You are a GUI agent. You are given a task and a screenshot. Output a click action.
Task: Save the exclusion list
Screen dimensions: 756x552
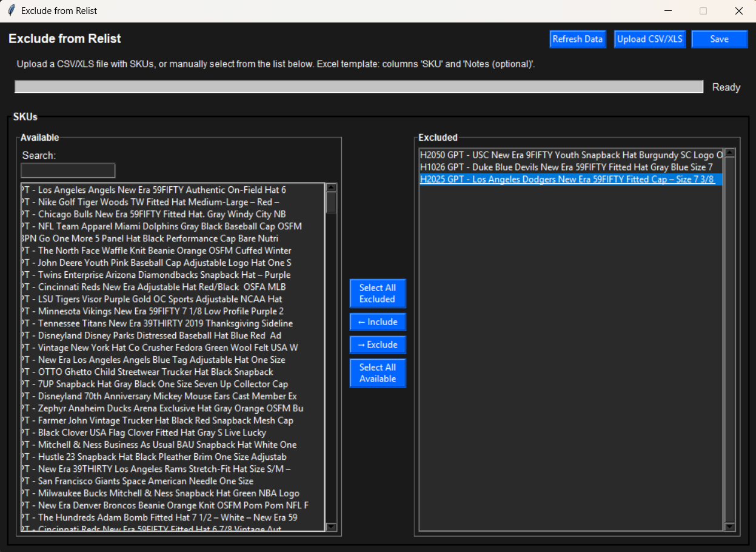719,39
